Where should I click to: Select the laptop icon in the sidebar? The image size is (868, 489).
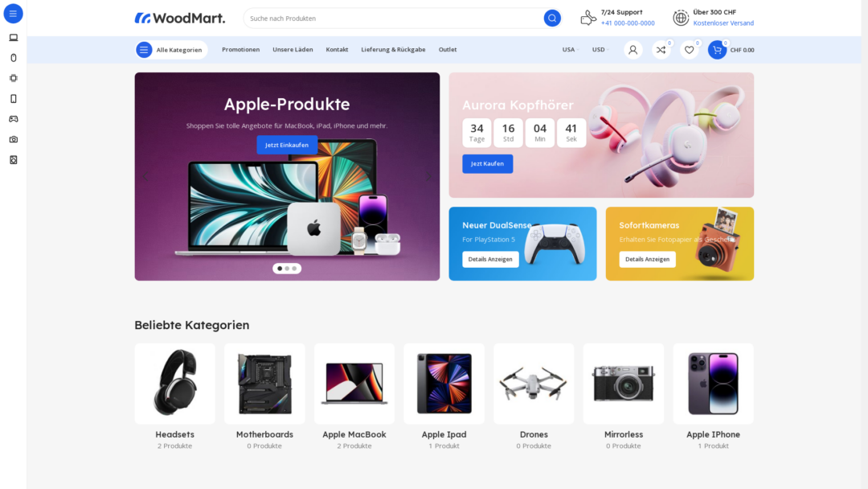(14, 38)
